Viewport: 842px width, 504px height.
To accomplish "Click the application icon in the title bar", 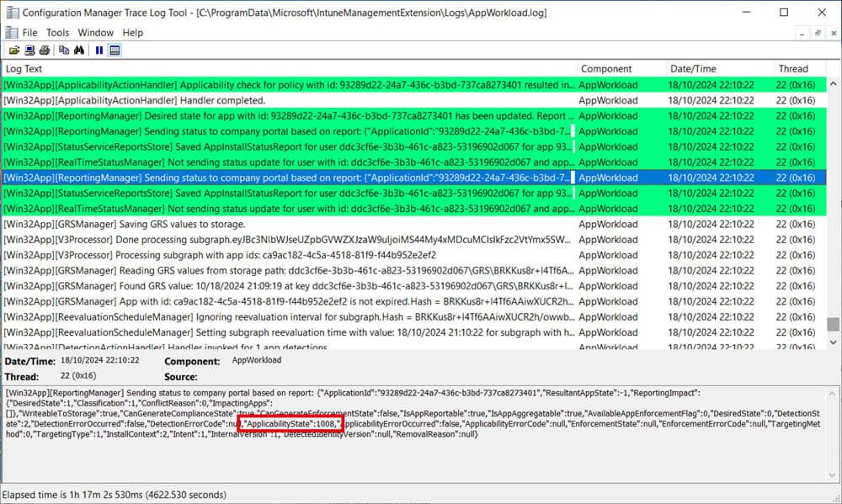I will 13,13.
